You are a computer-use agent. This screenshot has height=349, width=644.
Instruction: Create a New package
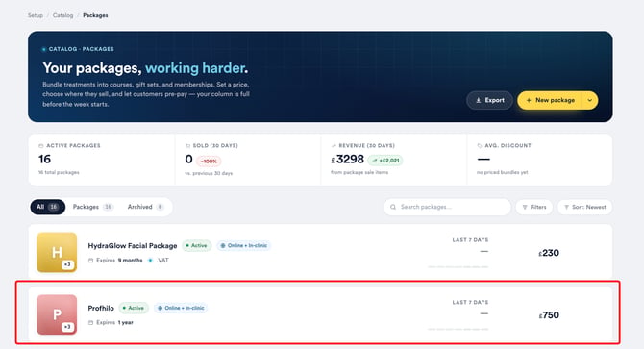tap(550, 100)
